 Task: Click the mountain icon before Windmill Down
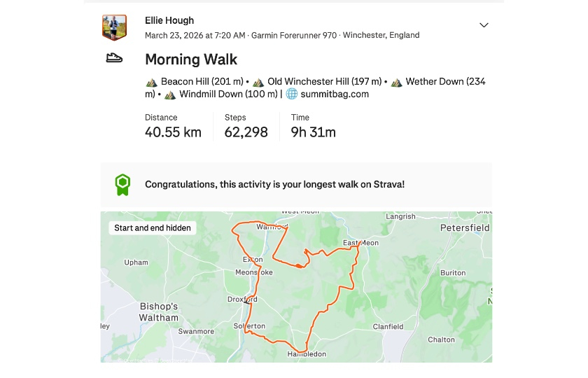click(170, 94)
